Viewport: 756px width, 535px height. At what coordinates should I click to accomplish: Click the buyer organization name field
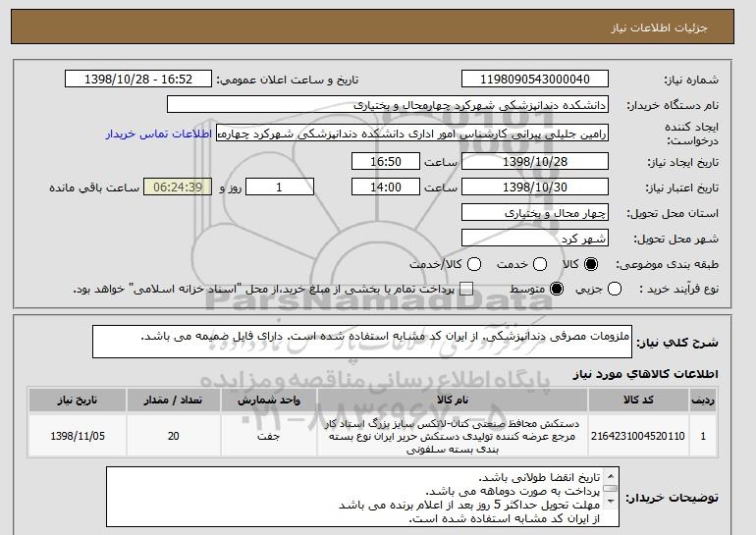(x=388, y=105)
